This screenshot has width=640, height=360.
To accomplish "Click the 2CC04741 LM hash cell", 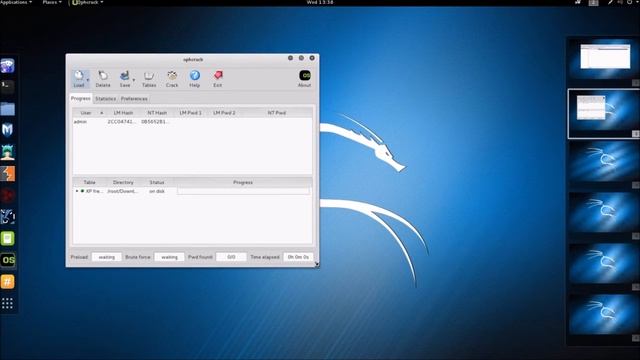I will point(121,122).
